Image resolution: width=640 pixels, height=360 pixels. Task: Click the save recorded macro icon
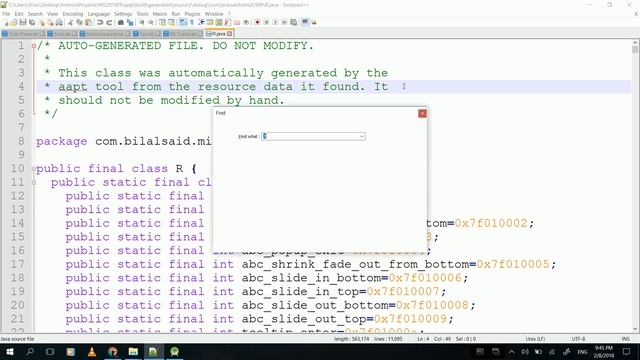(x=293, y=22)
